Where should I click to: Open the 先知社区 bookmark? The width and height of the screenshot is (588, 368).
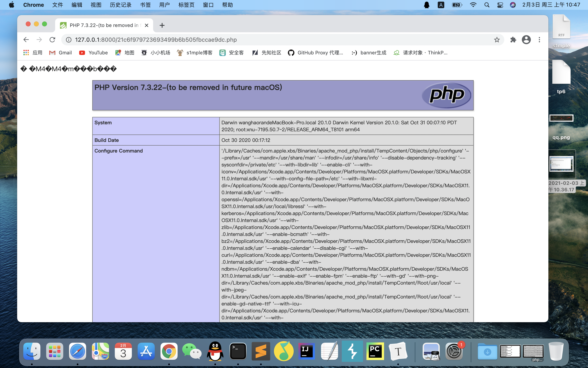[267, 53]
